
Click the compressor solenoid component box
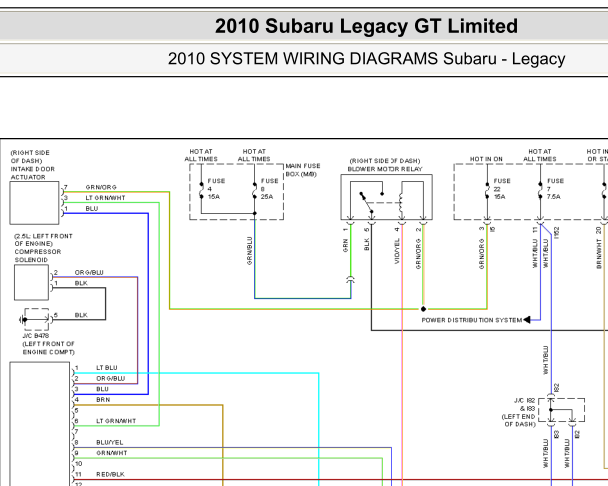click(x=31, y=282)
